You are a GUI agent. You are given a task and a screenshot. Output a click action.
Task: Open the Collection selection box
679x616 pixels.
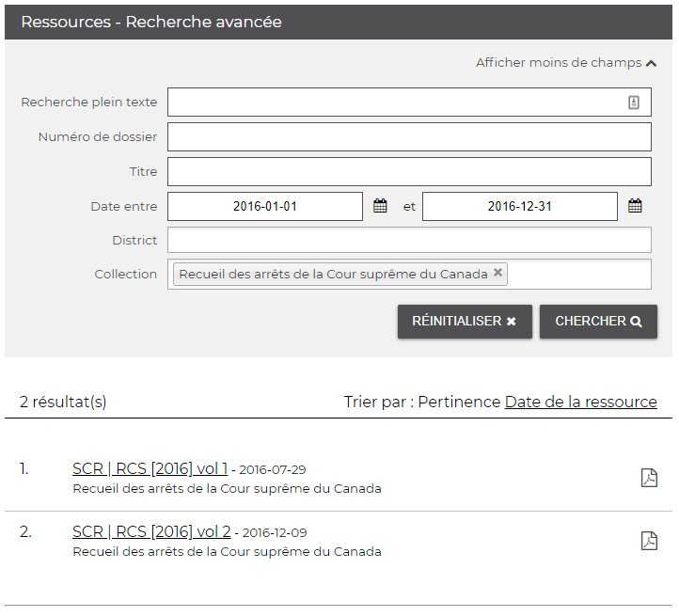(578, 275)
